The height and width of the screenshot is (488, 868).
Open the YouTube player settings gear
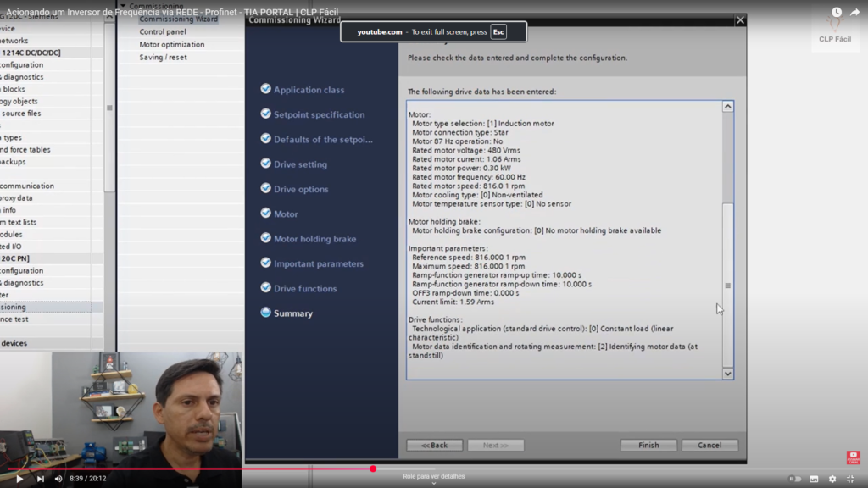pyautogui.click(x=832, y=479)
